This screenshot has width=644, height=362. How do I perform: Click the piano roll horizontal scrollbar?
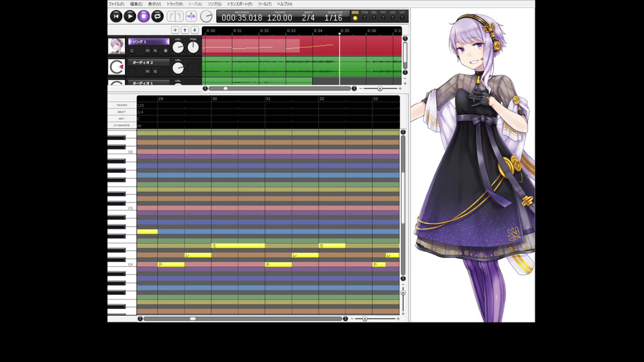242,318
